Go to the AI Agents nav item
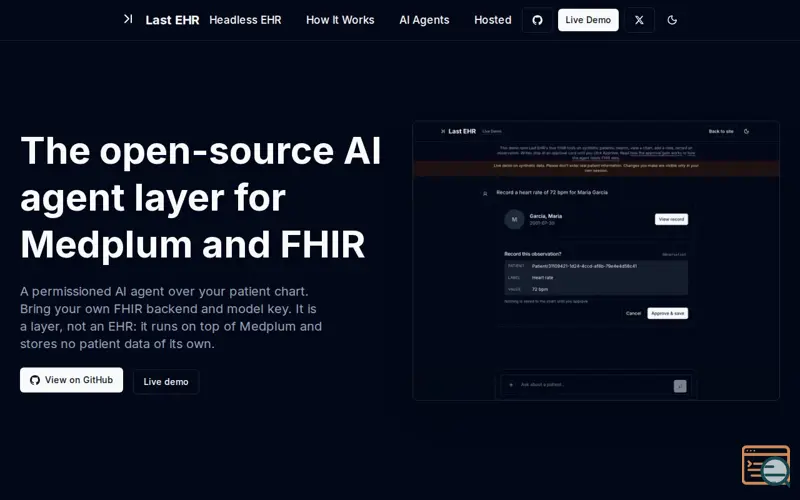The image size is (800, 500). tap(424, 20)
